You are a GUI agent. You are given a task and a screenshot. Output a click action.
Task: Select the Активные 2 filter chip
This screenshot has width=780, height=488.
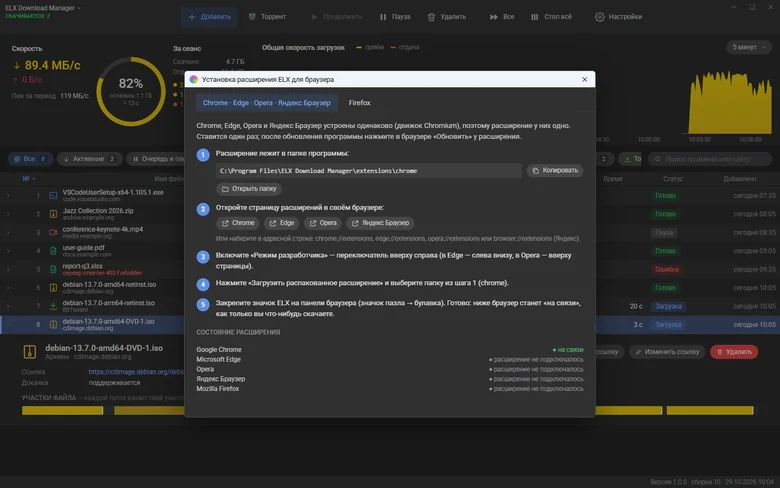click(90, 159)
